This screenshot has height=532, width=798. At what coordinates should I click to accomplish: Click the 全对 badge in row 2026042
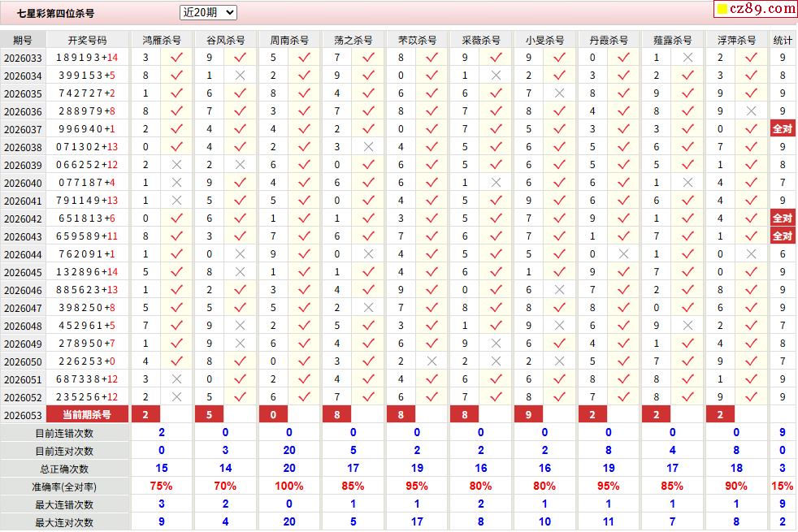click(x=783, y=218)
